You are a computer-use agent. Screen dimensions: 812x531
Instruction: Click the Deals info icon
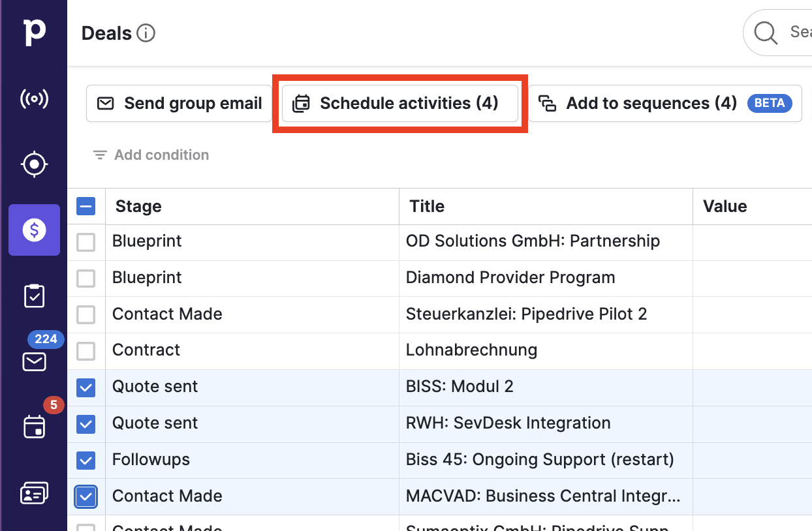146,33
